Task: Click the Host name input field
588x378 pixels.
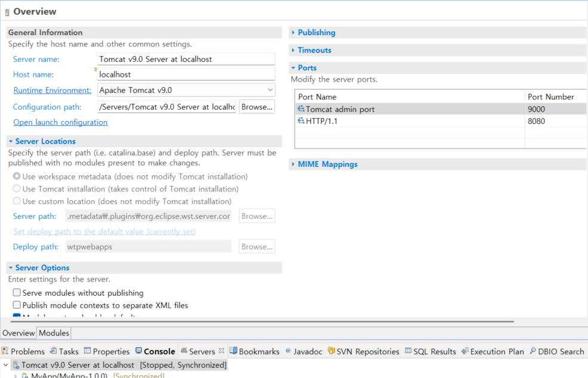Action: [x=186, y=75]
